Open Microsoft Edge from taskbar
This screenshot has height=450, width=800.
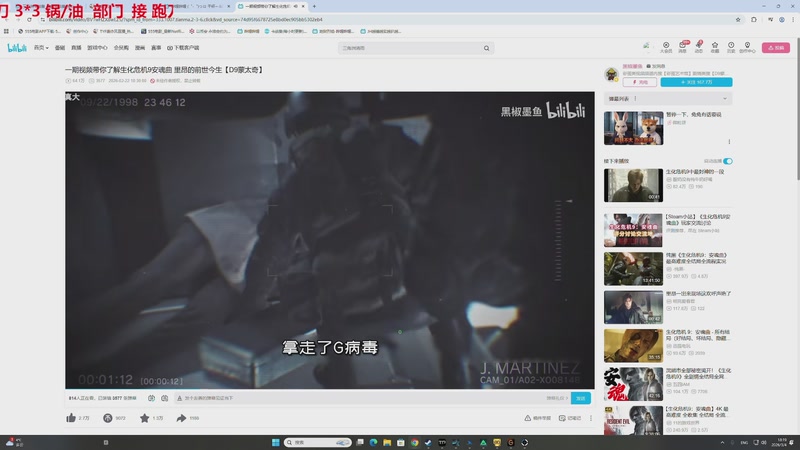[x=373, y=442]
